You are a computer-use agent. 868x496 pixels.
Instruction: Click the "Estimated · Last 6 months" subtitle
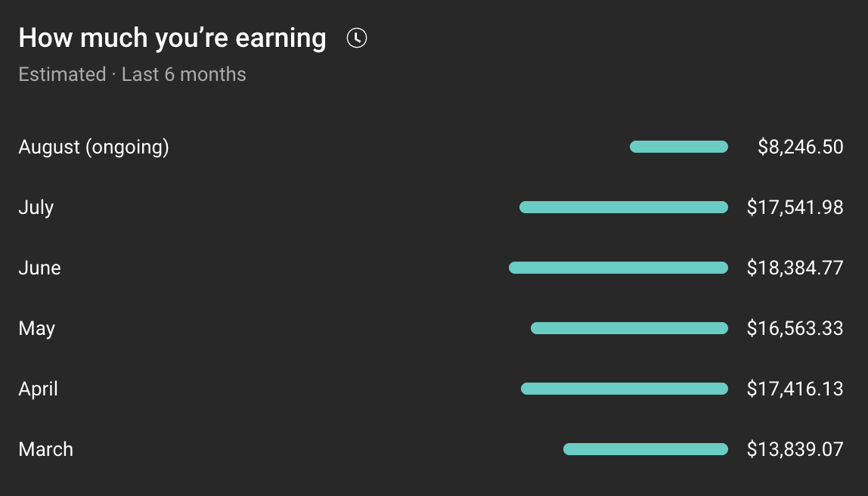pos(132,75)
